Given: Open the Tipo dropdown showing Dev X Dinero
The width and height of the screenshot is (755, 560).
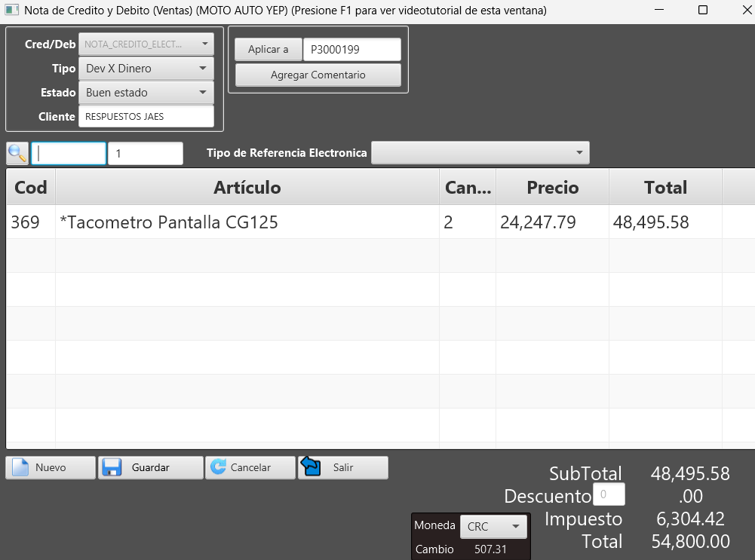Looking at the screenshot, I should click(x=146, y=69).
